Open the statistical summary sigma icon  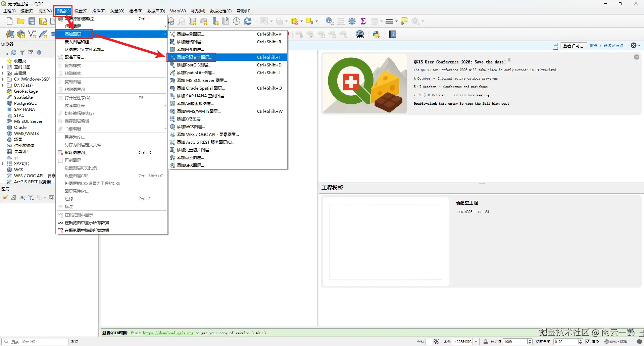[363, 21]
